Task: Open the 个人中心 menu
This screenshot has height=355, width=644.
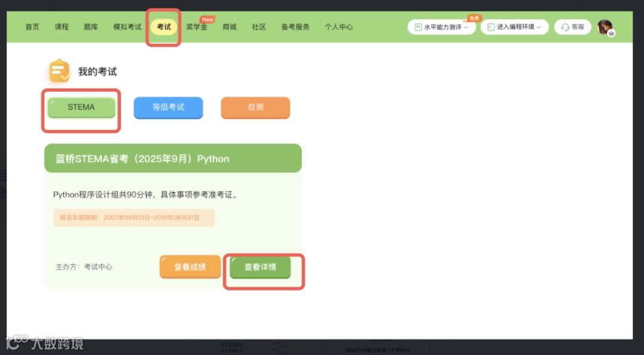Action: (x=339, y=26)
